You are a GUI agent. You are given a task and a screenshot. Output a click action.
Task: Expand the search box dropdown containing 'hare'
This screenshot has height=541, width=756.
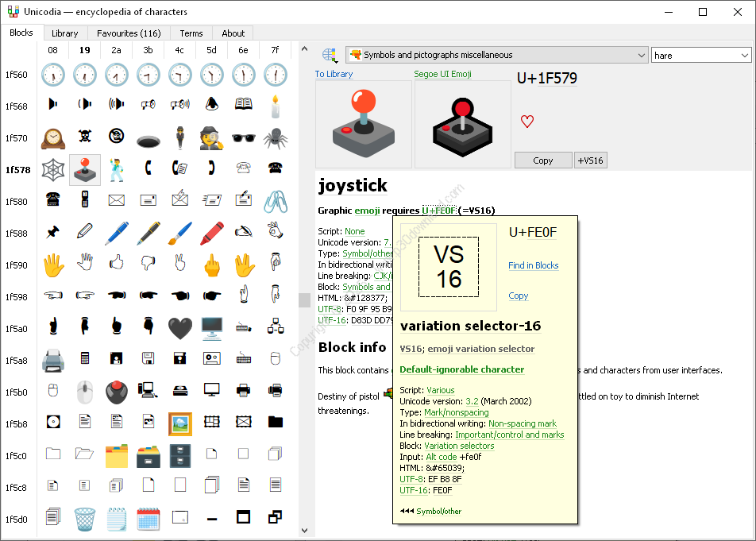click(x=744, y=55)
